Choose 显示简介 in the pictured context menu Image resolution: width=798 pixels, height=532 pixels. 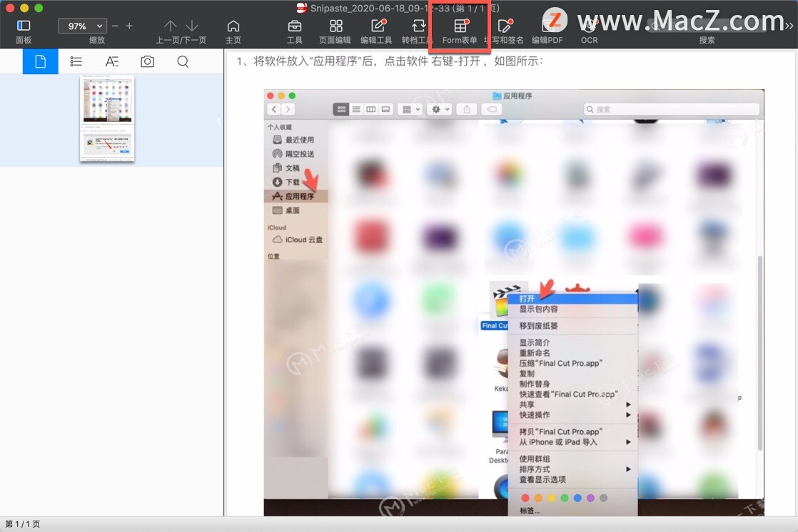pos(573,342)
